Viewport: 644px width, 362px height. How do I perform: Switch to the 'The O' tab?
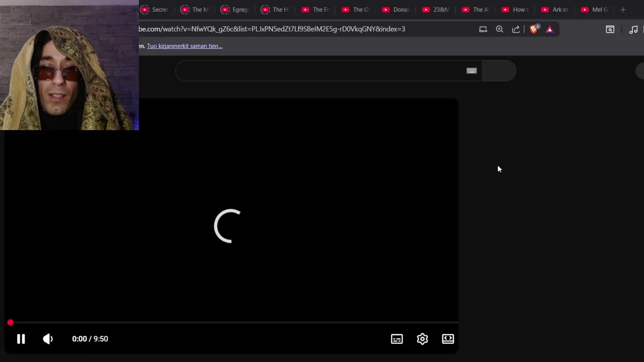coord(356,10)
